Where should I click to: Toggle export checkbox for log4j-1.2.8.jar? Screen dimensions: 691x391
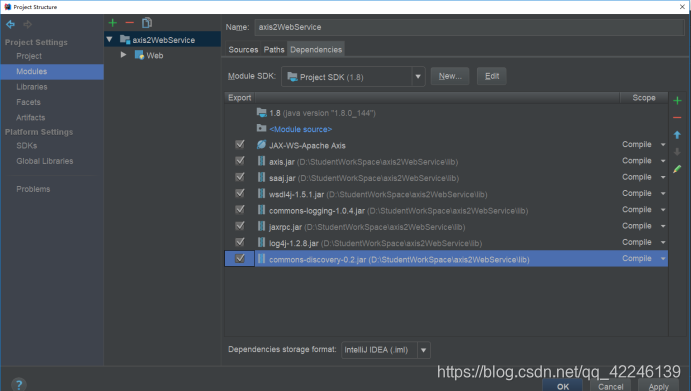click(240, 242)
